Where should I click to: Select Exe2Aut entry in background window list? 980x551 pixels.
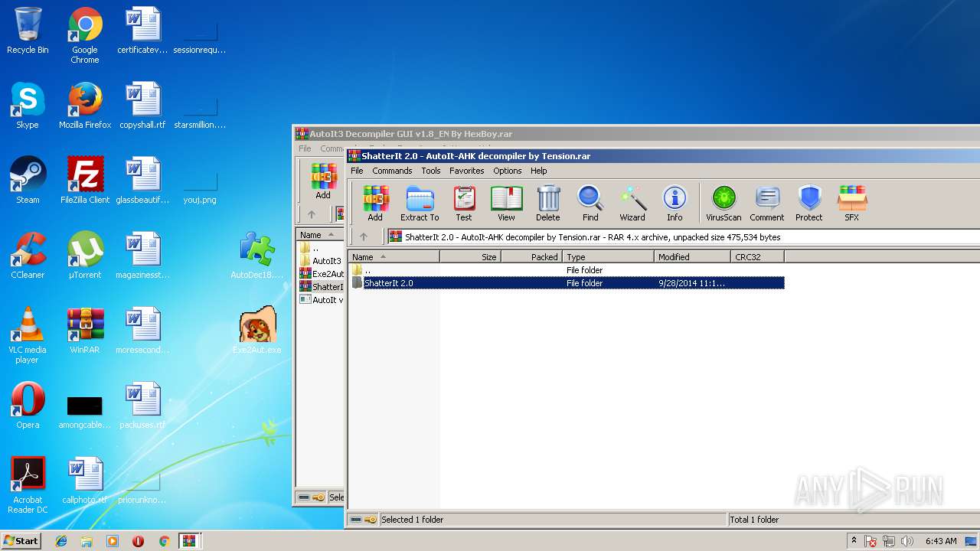click(x=321, y=274)
